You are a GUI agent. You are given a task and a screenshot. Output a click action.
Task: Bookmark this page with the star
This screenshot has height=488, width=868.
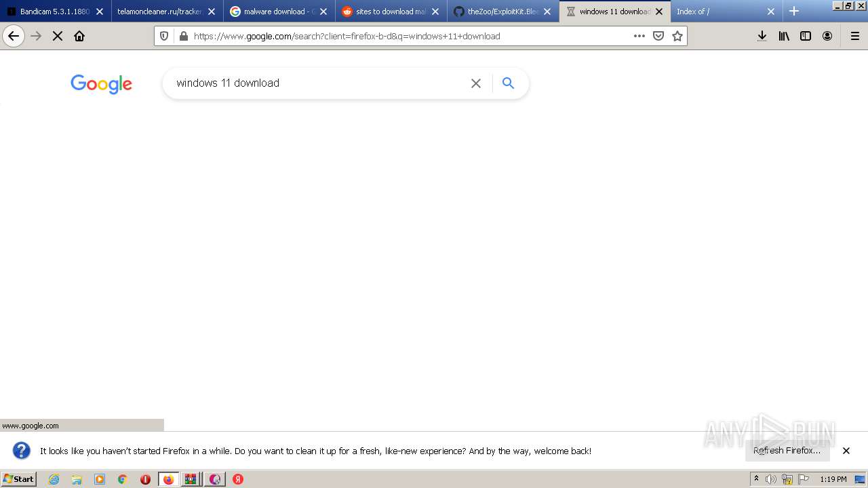677,36
